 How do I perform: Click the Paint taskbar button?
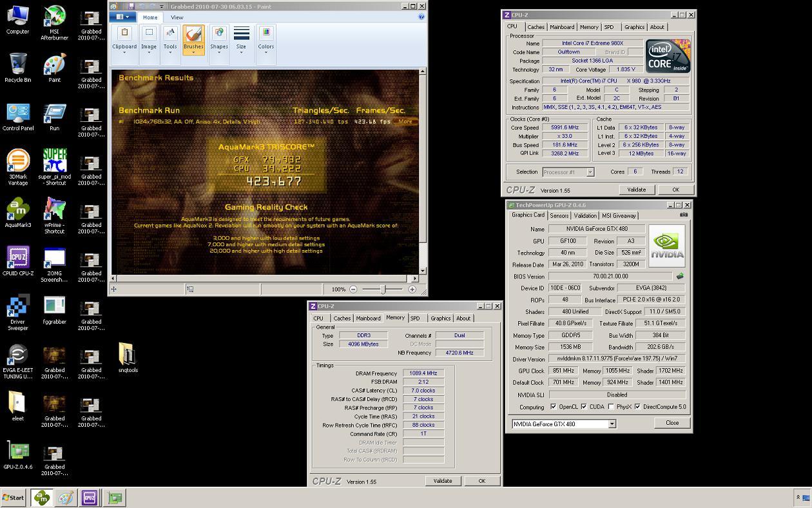(65, 498)
